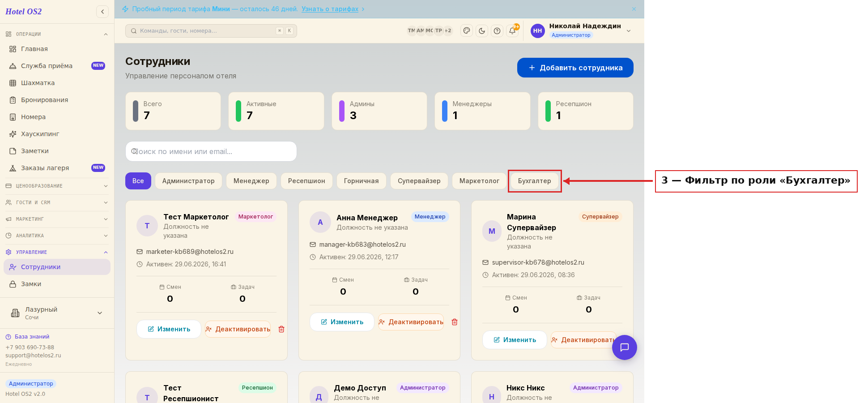The width and height of the screenshot is (868, 403).
Task: Follow the Узнать о тарифах link
Action: [330, 9]
